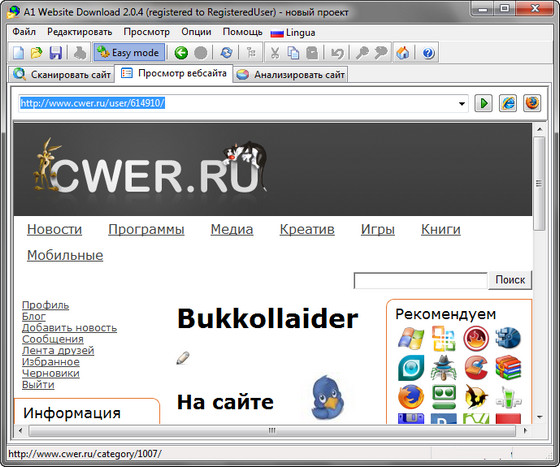Open the Черновики link
The image size is (560, 467).
click(51, 373)
